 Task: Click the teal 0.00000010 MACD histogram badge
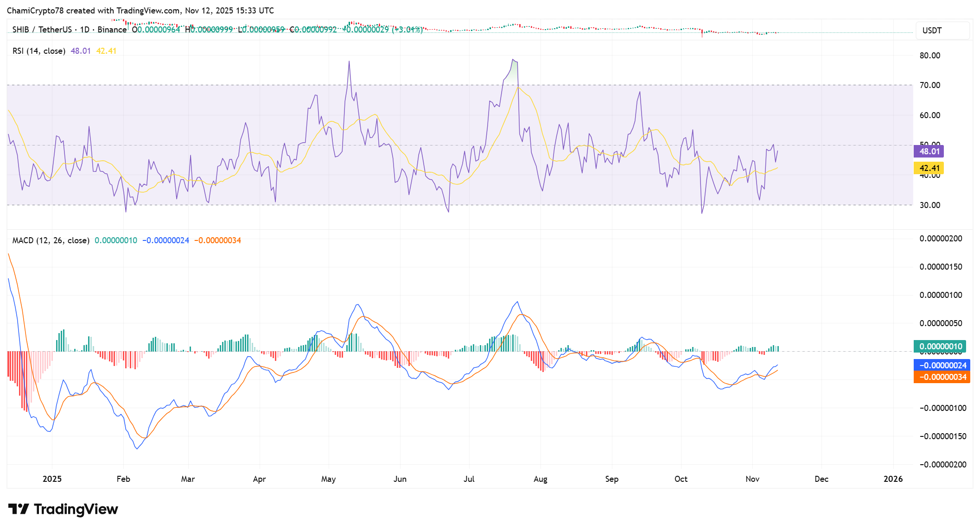click(941, 346)
